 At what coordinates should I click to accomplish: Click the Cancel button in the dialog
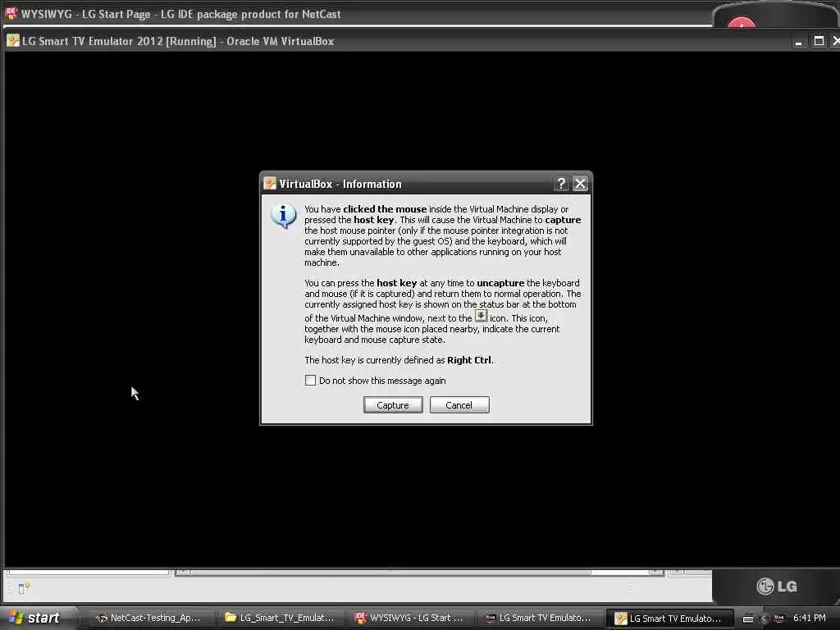click(x=459, y=405)
